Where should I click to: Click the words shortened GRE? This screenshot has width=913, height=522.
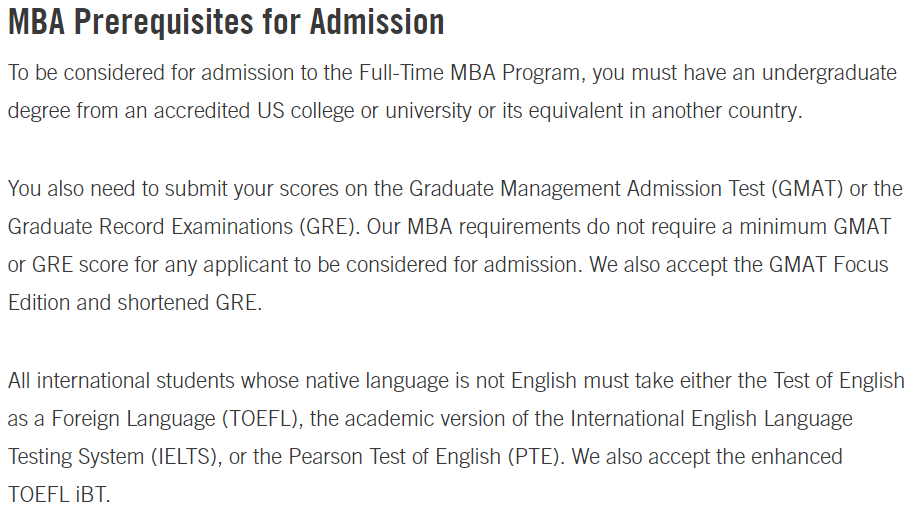point(187,303)
